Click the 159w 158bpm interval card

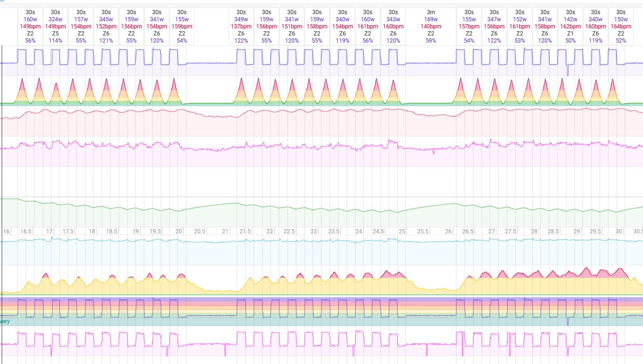(317, 26)
